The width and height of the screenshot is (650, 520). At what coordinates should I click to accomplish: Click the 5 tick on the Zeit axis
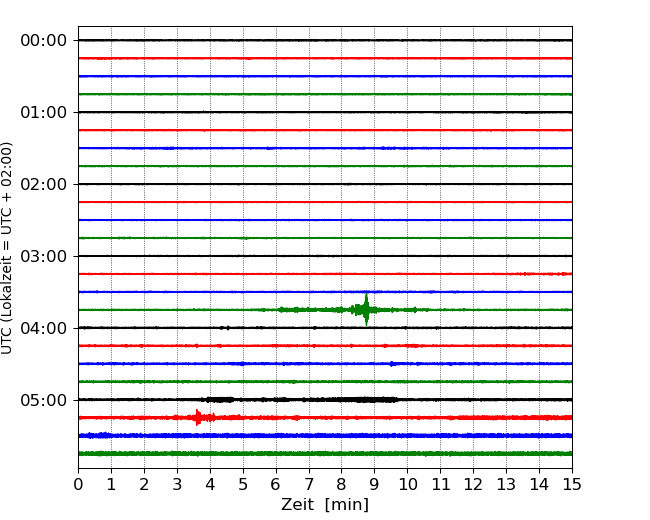pyautogui.click(x=243, y=484)
